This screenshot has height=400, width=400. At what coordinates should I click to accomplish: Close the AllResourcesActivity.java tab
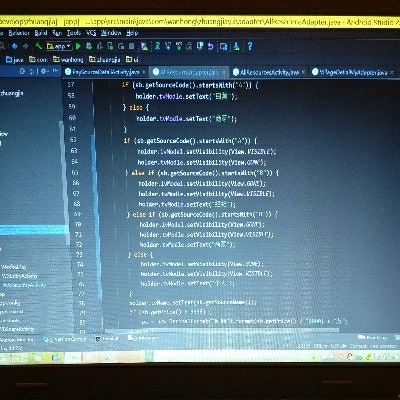point(303,72)
